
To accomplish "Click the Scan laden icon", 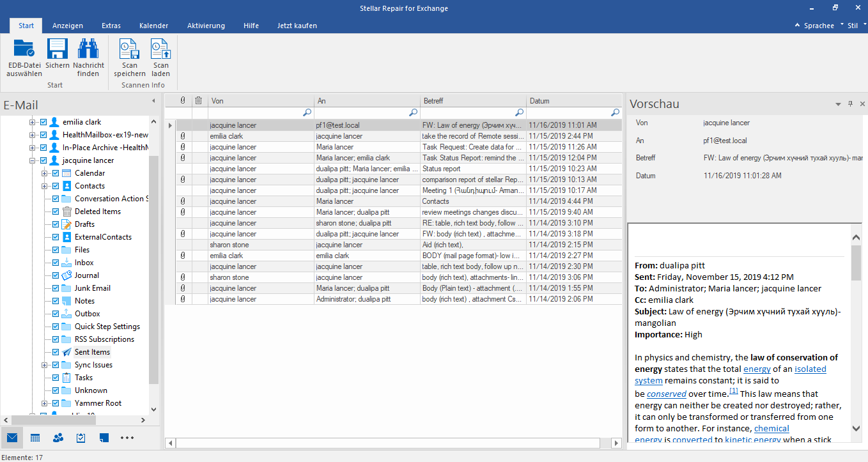I will click(x=160, y=50).
